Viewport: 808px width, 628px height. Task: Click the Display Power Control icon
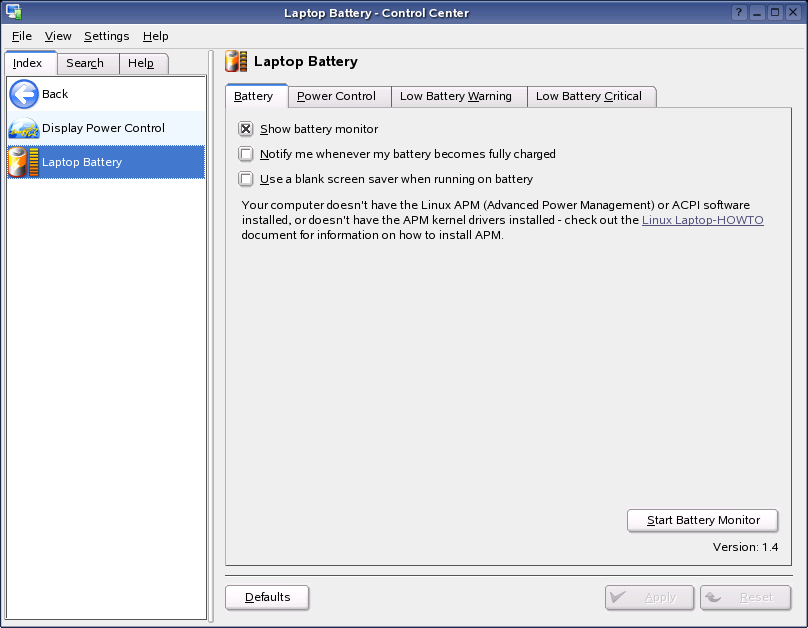tap(24, 128)
